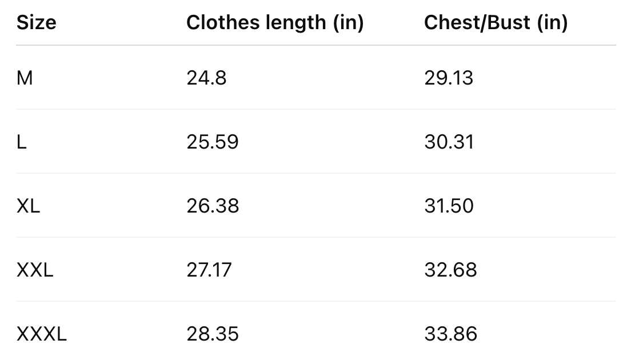Click the 33.86 chest measurement
Image resolution: width=631 pixels, height=364 pixels.
[x=450, y=334]
